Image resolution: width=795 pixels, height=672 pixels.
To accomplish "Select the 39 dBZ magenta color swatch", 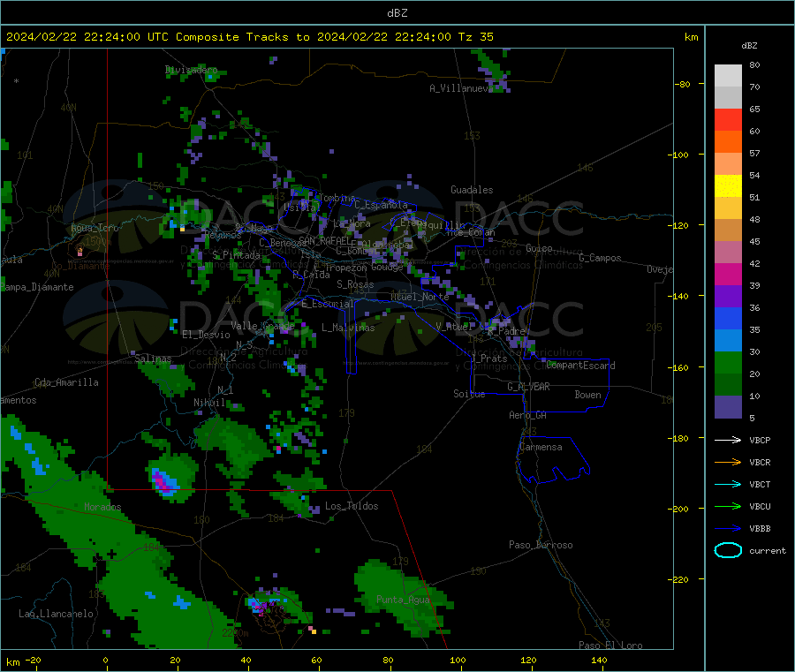I will (x=728, y=274).
